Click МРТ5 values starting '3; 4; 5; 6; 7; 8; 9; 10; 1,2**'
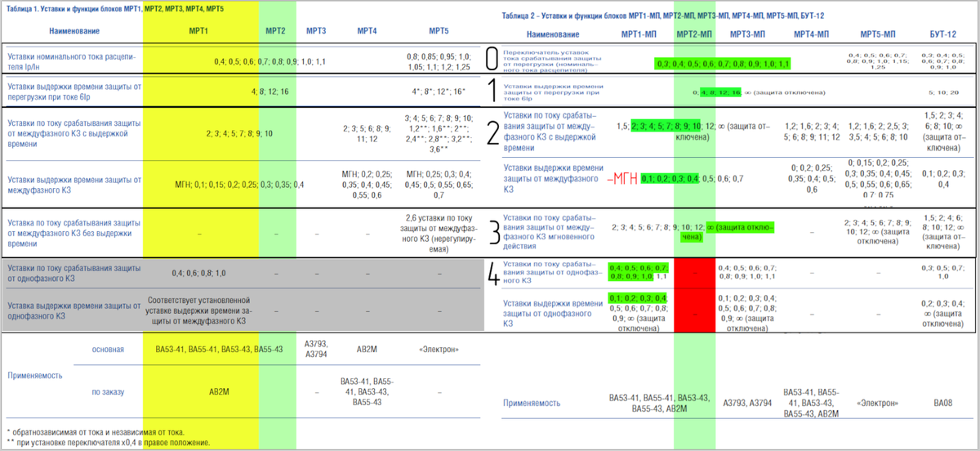The width and height of the screenshot is (980, 451). pos(439,133)
